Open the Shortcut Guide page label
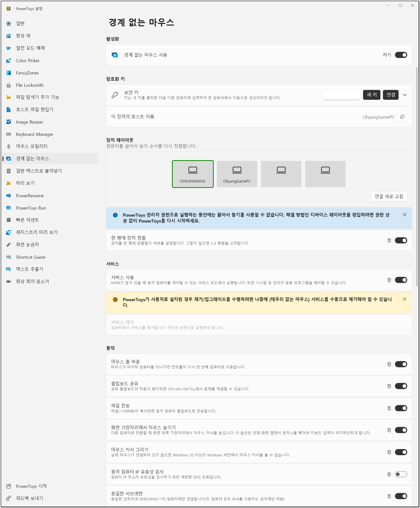Screen dimensions: 420x508 [31, 257]
